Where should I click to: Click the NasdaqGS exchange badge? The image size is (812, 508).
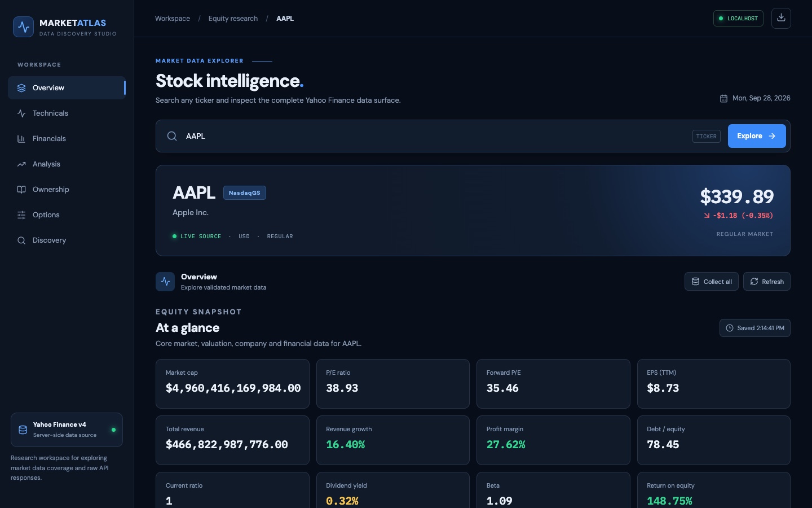point(245,193)
